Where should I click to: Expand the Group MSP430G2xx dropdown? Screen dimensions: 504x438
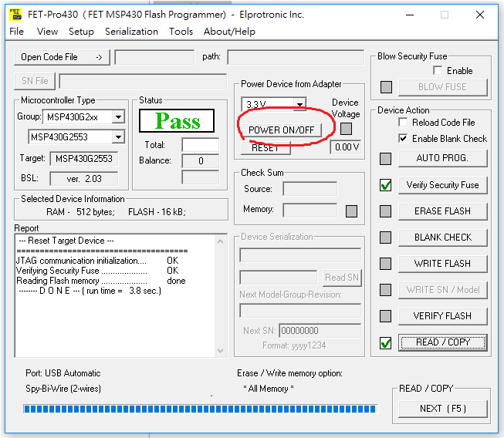tap(118, 117)
